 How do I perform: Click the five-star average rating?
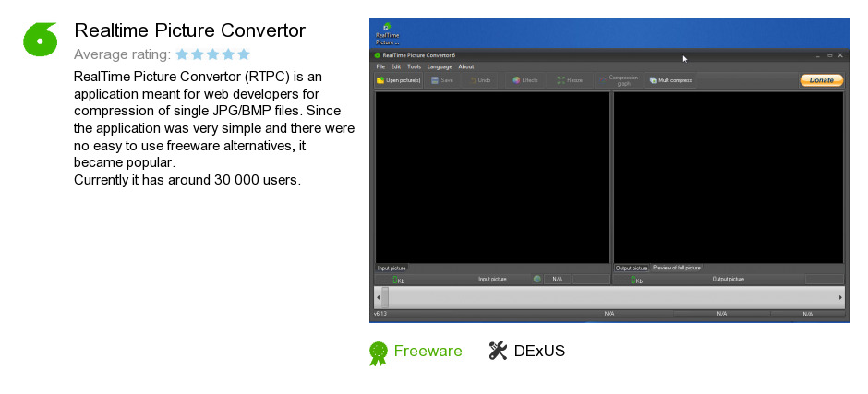(212, 54)
